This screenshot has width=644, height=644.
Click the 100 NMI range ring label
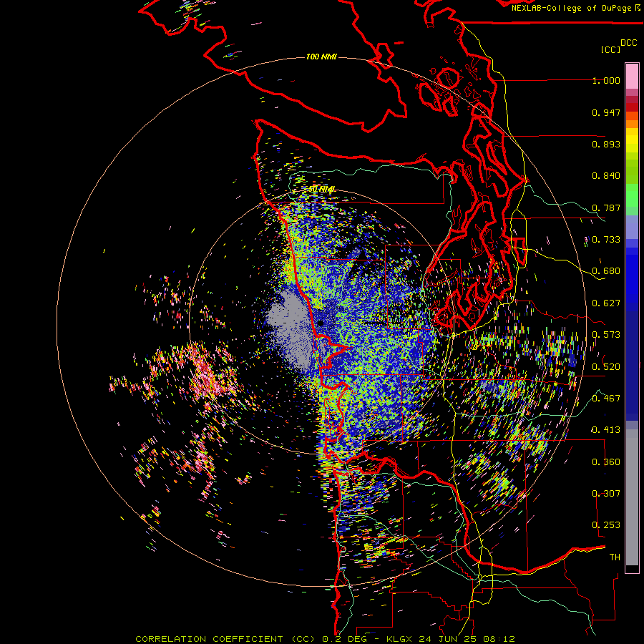pos(321,57)
